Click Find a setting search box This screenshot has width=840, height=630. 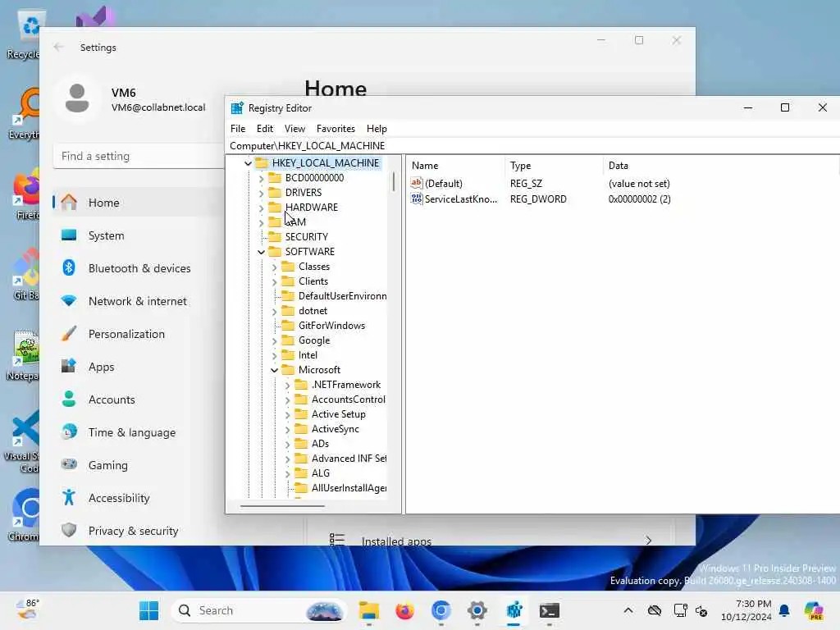pos(139,157)
